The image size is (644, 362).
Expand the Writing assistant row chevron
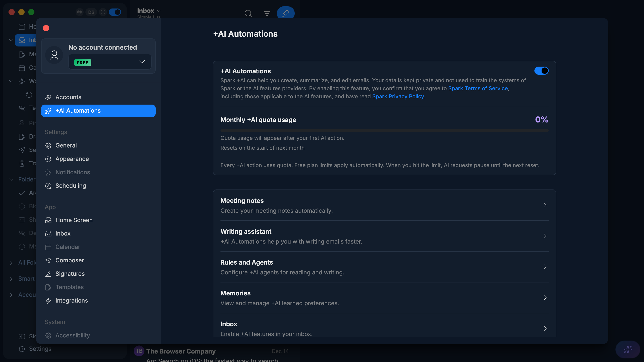pyautogui.click(x=545, y=236)
